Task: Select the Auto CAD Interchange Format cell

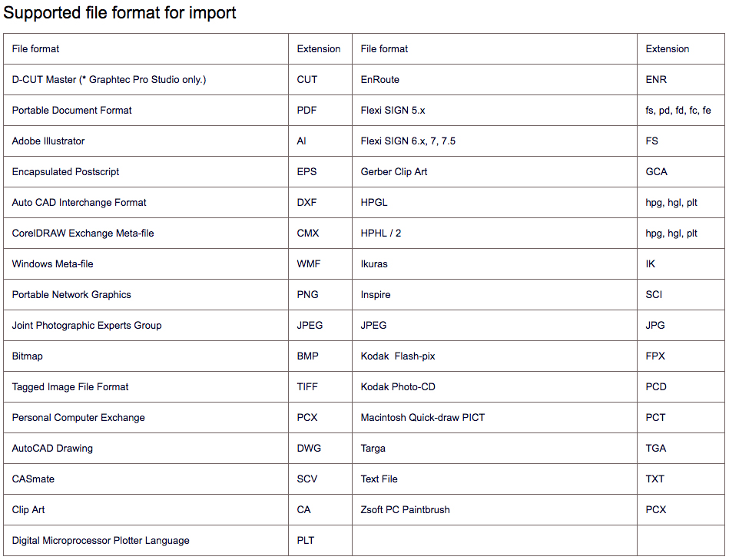Action: (79, 203)
